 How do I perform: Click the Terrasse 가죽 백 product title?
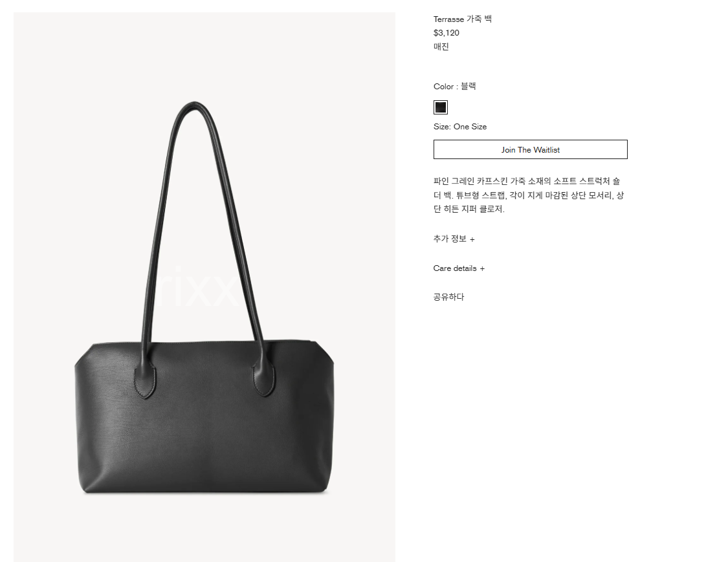click(463, 19)
